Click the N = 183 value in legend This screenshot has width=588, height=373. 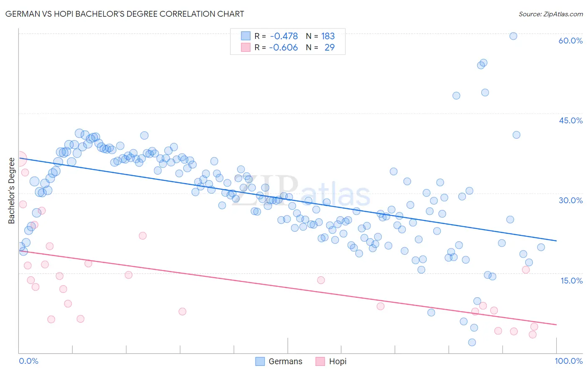320,36
